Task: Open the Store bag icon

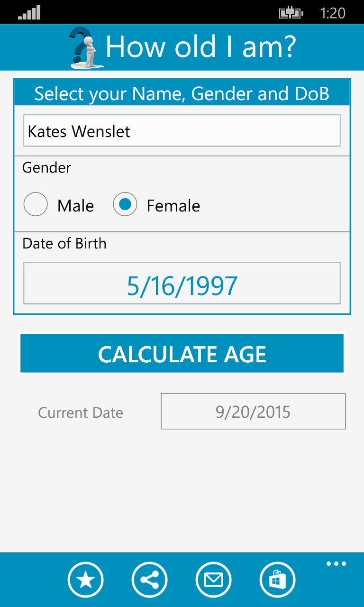Action: [277, 579]
